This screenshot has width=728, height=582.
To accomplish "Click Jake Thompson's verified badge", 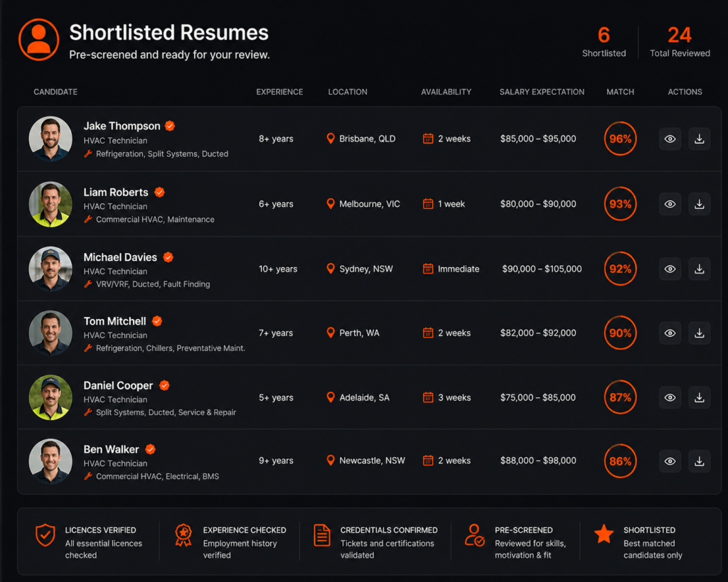I will [x=170, y=126].
